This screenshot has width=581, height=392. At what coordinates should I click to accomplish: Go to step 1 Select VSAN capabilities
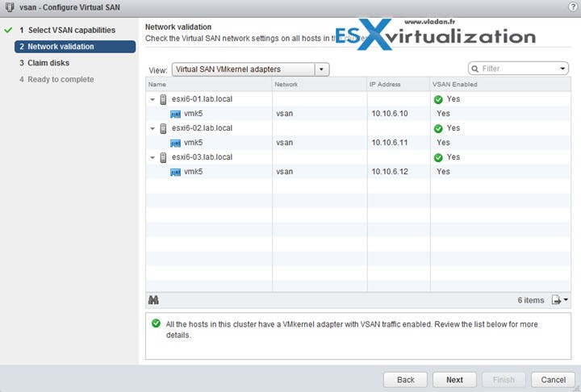coord(67,30)
